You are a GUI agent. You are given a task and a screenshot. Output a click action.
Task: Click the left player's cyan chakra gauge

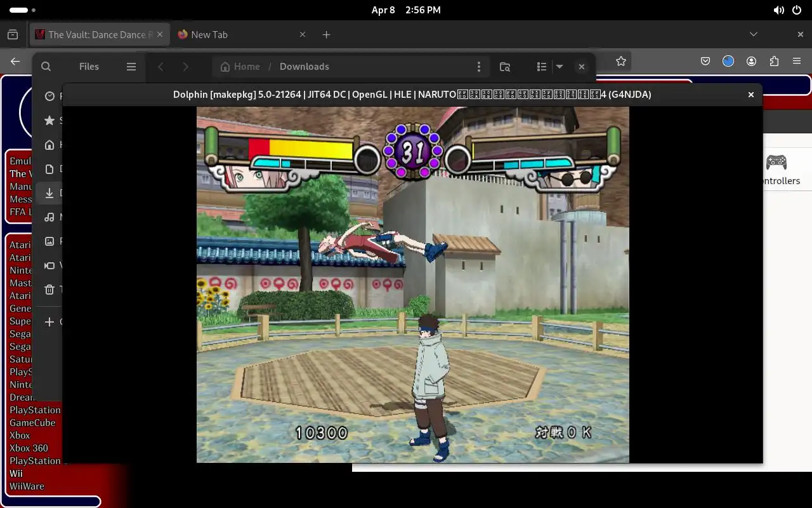tap(272, 164)
